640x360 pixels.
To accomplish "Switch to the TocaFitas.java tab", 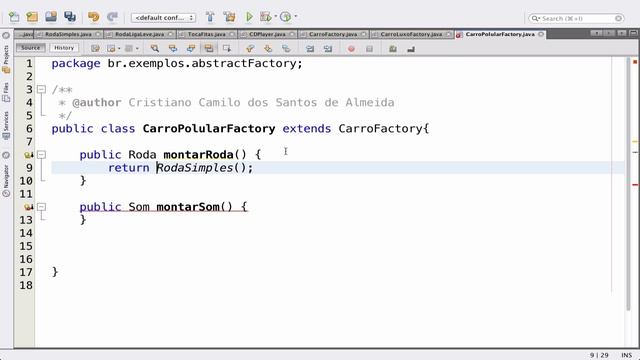I will tap(207, 34).
